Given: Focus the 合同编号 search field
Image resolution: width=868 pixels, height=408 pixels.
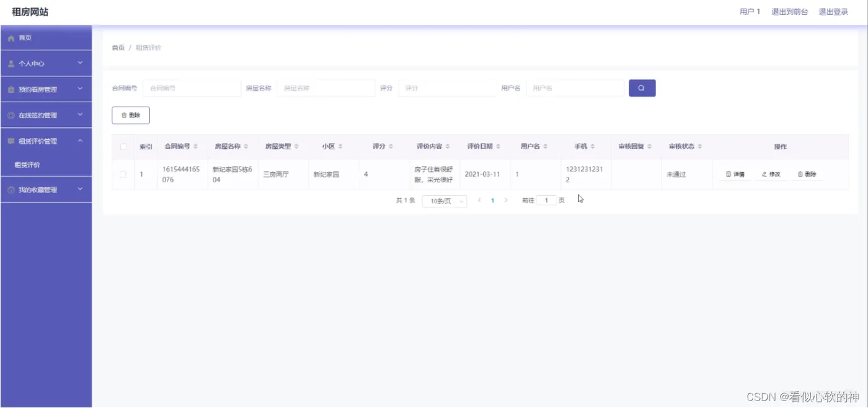Looking at the screenshot, I should click(x=192, y=88).
